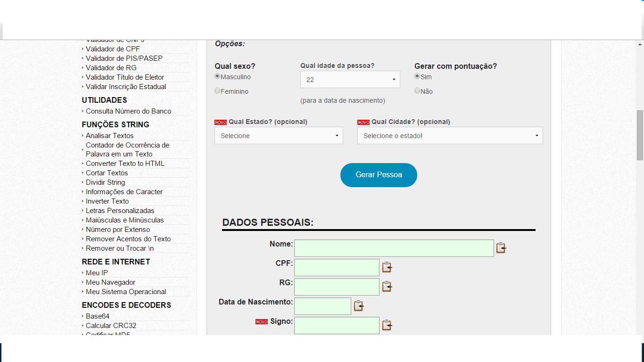The image size is (644, 362).
Task: Expand the Qual Estado dropdown
Action: [279, 136]
